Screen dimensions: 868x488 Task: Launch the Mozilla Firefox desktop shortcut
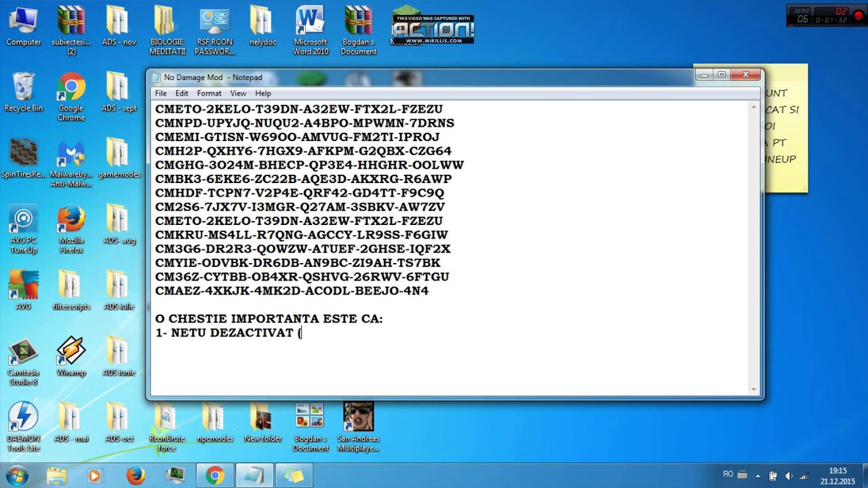pos(71,230)
